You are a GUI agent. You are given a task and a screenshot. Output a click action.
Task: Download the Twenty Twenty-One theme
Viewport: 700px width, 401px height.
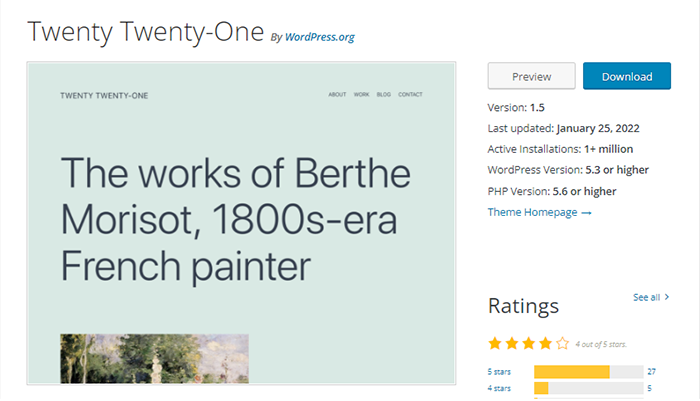(x=627, y=77)
